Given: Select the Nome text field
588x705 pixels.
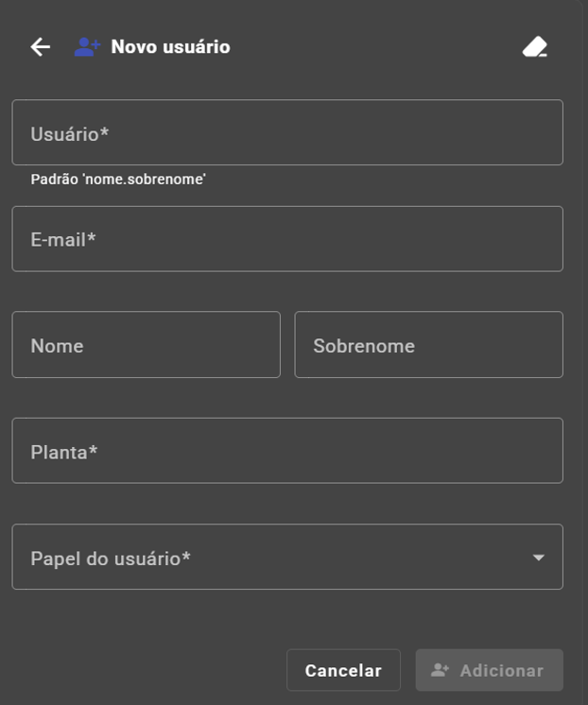Looking at the screenshot, I should (147, 344).
